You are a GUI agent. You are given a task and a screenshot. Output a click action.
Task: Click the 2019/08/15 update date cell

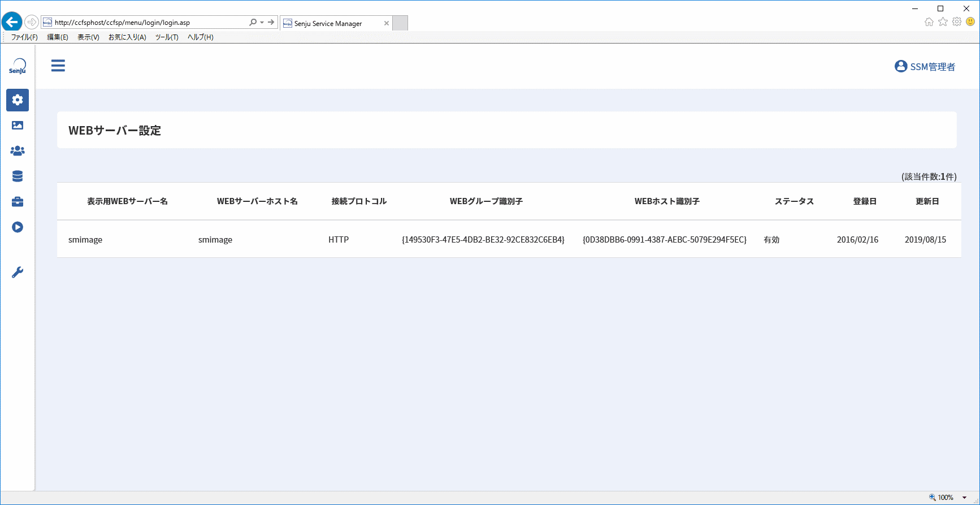[925, 240]
